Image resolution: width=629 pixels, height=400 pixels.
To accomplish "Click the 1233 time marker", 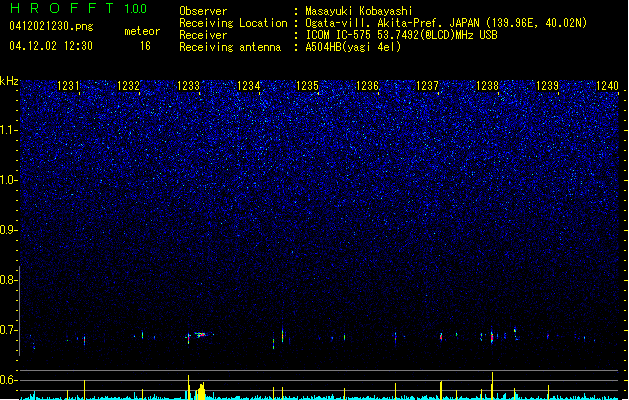I will (x=188, y=86).
